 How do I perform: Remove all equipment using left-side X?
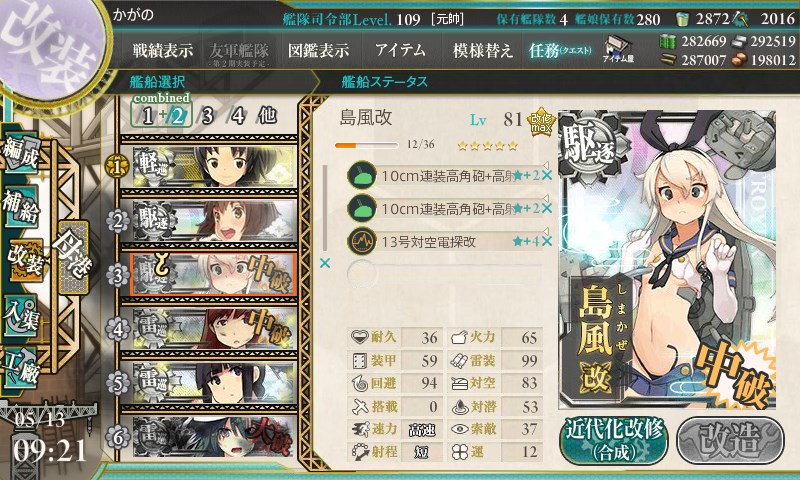(x=324, y=263)
